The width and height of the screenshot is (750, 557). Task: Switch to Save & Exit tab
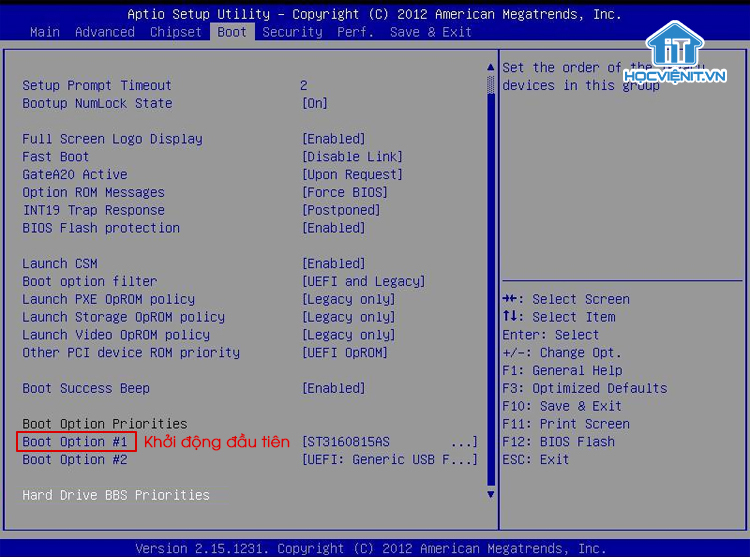point(430,32)
